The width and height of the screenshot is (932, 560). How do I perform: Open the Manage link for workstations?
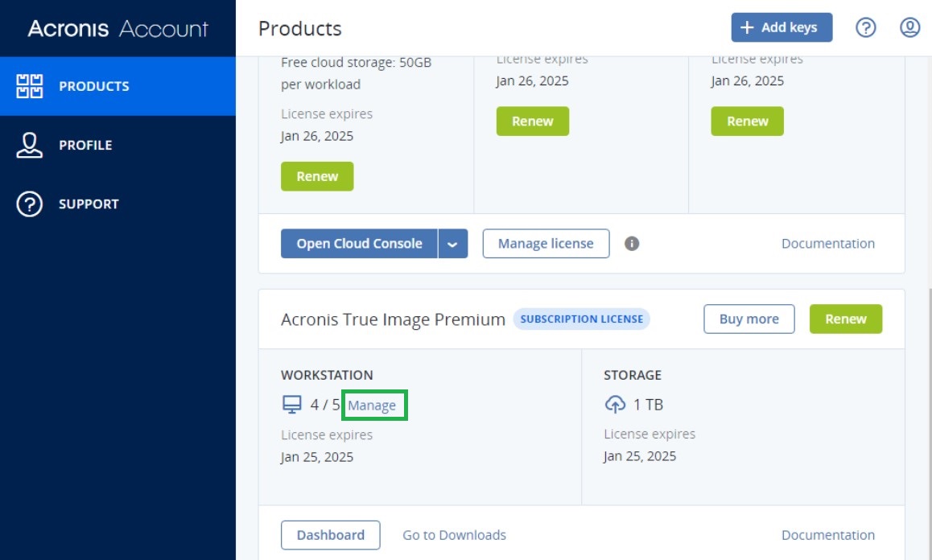click(x=373, y=405)
